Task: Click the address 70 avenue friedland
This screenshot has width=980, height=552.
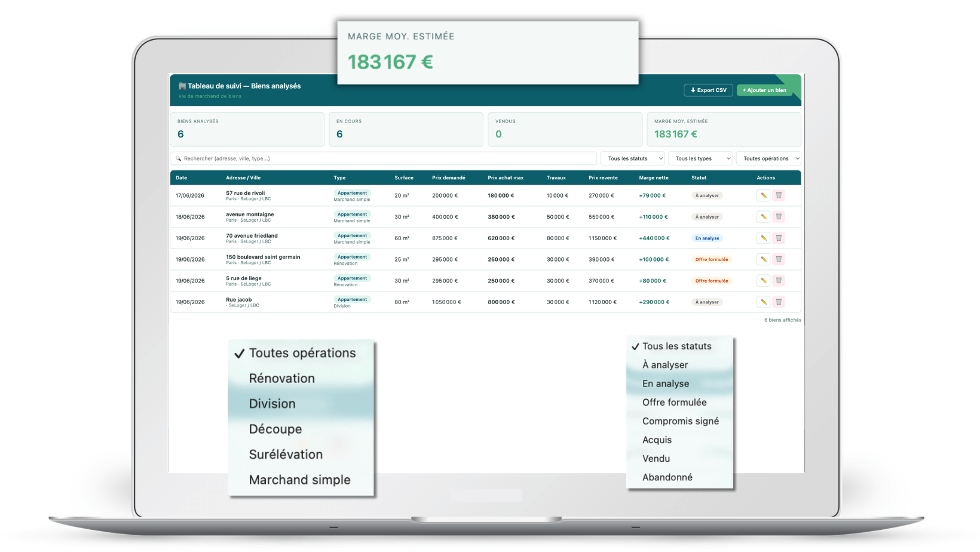Action: coord(252,235)
